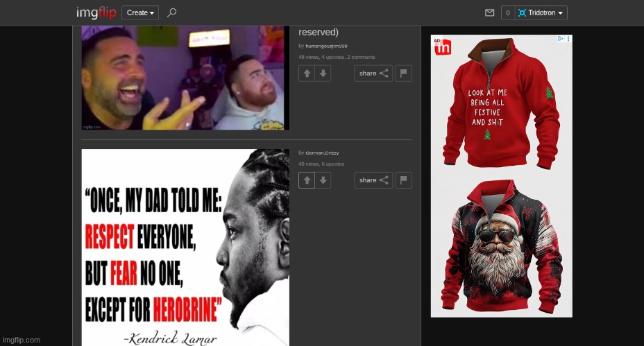This screenshot has height=346, width=644.
Task: Open the laughing men meme image
Action: pos(185,78)
